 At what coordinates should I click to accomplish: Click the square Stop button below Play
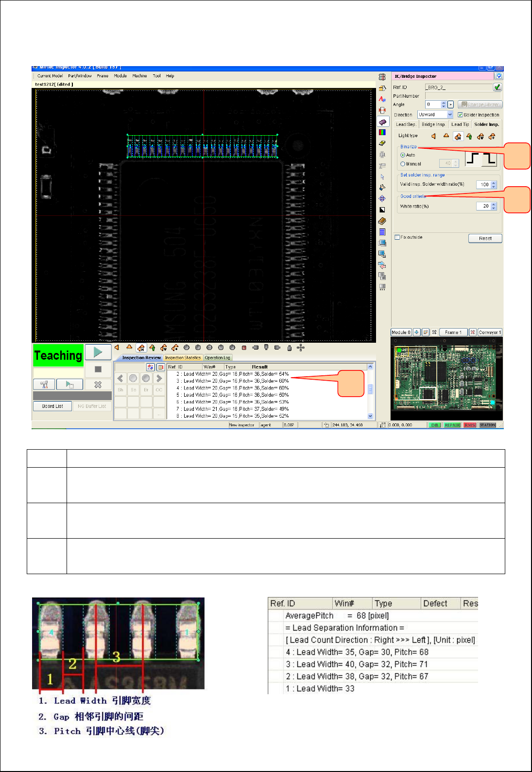pos(98,369)
